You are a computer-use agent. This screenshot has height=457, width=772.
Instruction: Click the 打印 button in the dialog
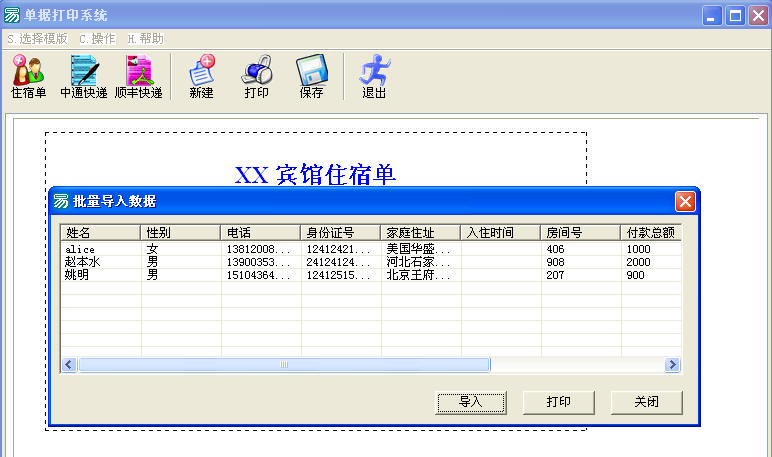pyautogui.click(x=558, y=402)
